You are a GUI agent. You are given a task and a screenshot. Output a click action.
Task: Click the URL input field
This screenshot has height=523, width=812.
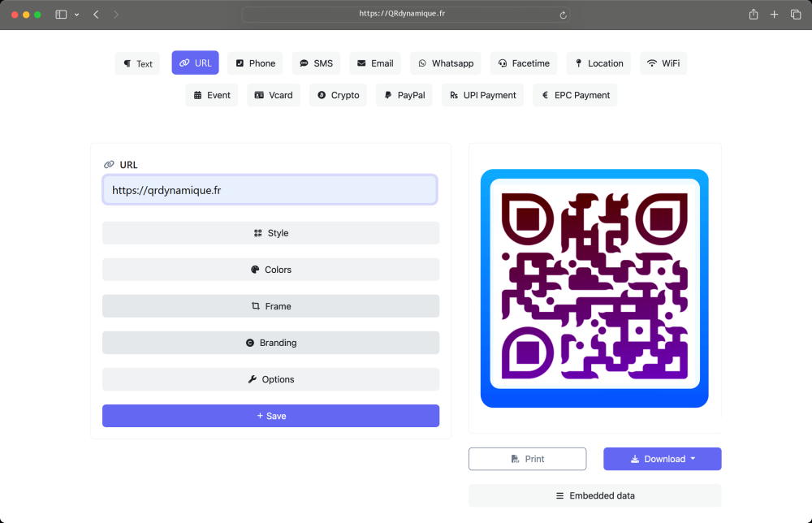coord(270,190)
